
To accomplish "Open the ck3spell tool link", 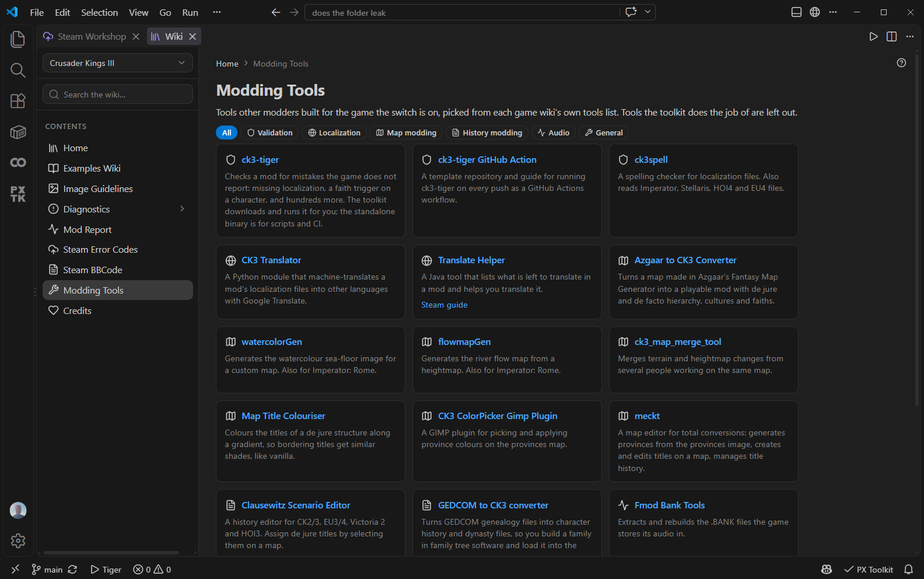I will (x=651, y=159).
